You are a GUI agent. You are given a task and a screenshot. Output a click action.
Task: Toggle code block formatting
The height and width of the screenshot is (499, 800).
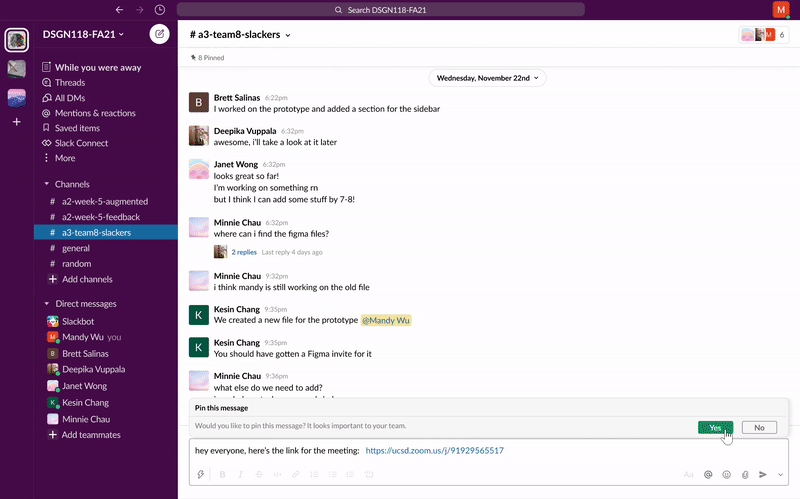point(369,475)
